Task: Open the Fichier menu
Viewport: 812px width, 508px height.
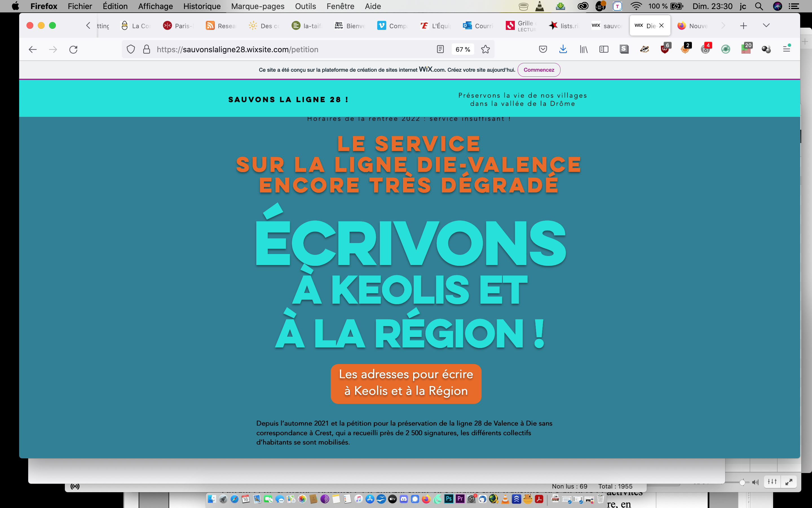Action: pyautogui.click(x=80, y=6)
